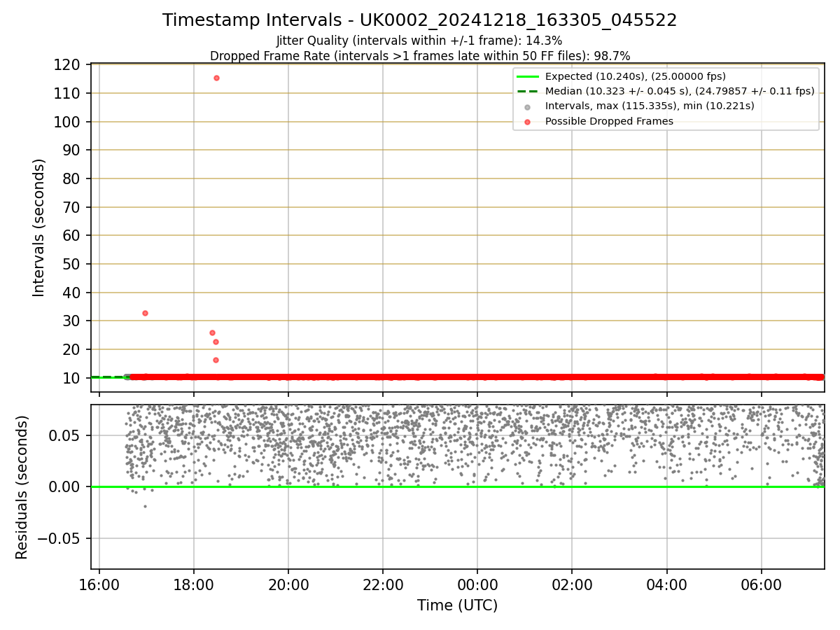The height and width of the screenshot is (630, 840).
Task: Click the red dot legend marker
Action: click(x=528, y=122)
